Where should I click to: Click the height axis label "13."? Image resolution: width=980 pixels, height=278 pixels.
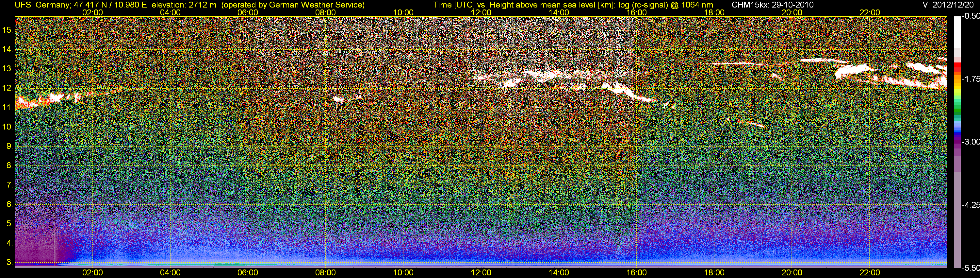(x=8, y=69)
